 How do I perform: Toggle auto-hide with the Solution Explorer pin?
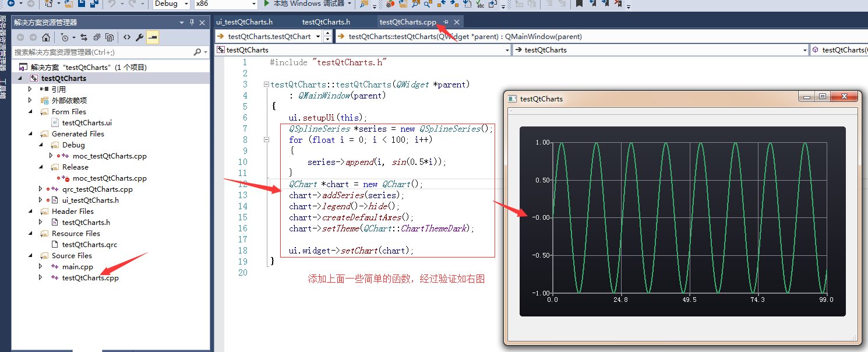pyautogui.click(x=192, y=22)
